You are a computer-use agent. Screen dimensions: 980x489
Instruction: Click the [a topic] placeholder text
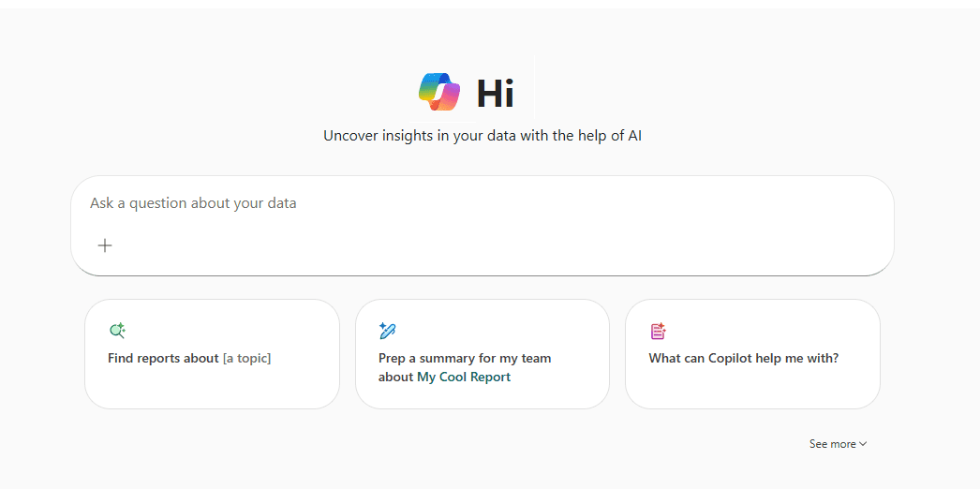coord(247,359)
